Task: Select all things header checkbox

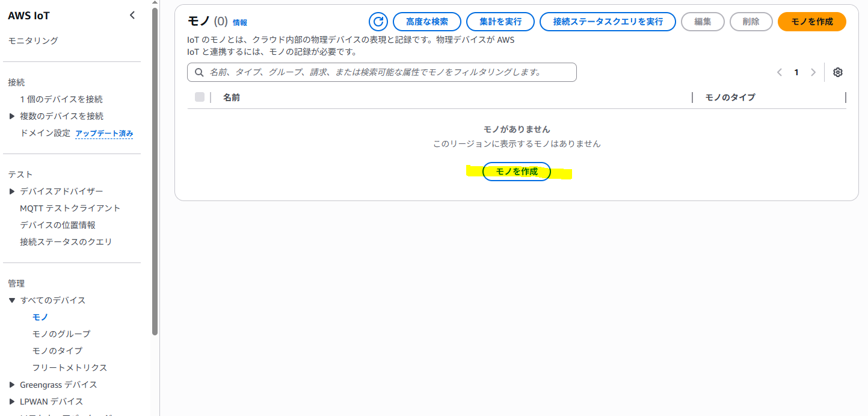Action: click(x=200, y=97)
